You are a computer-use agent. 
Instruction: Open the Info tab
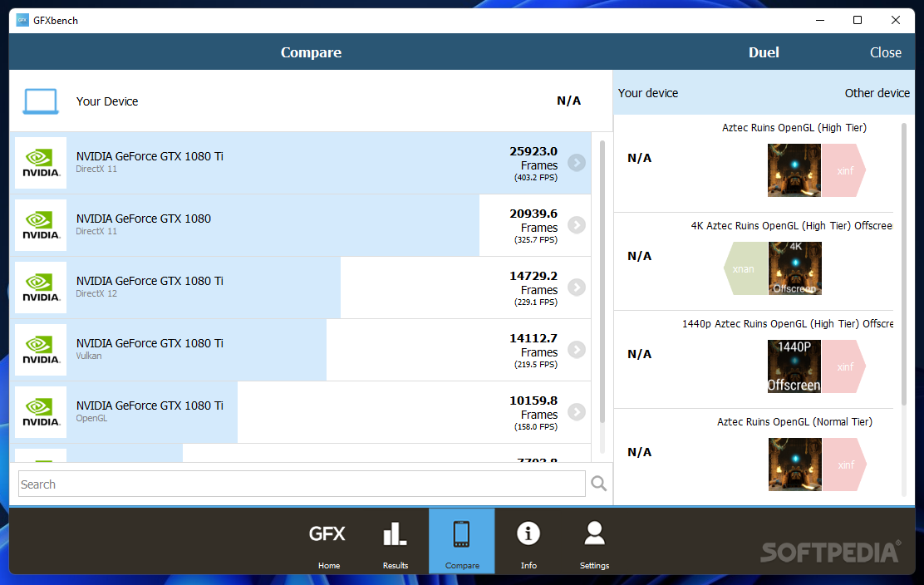(528, 541)
